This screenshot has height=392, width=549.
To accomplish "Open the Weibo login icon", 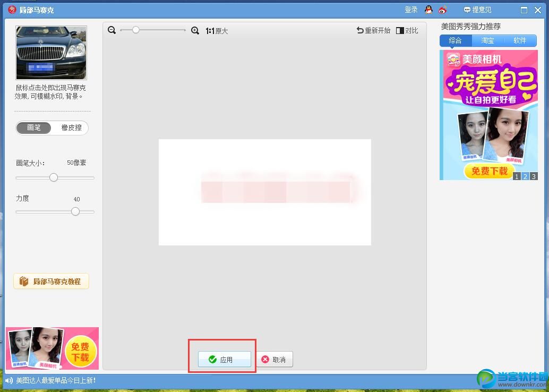I will coord(443,10).
